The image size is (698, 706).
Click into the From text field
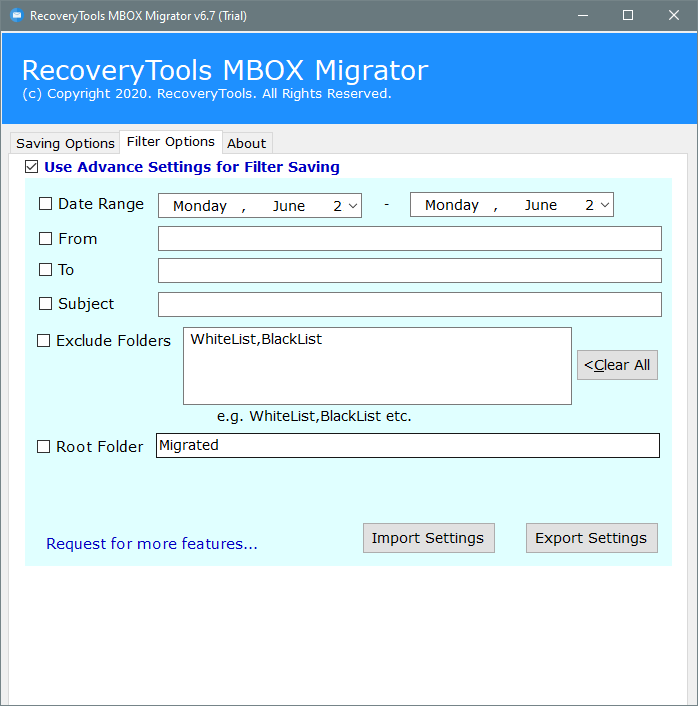click(410, 239)
